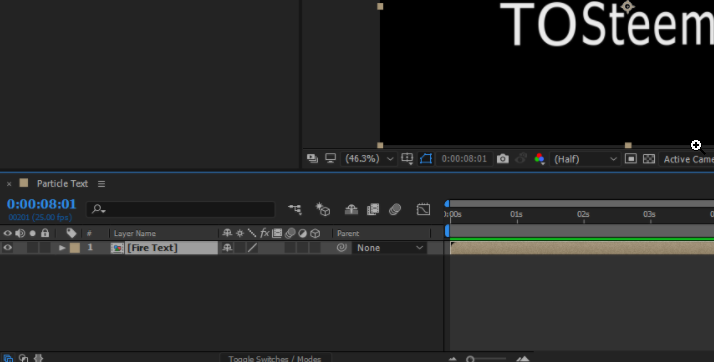Open the 46.3% magnification dropdown
This screenshot has width=714, height=362.
point(368,159)
